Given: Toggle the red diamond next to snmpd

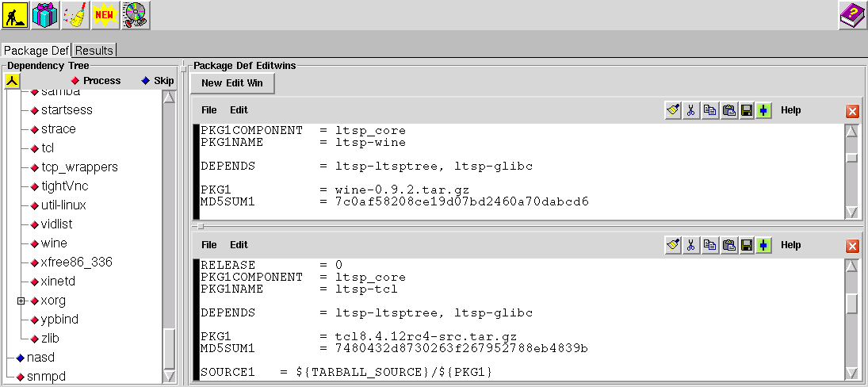Looking at the screenshot, I should coord(21,377).
